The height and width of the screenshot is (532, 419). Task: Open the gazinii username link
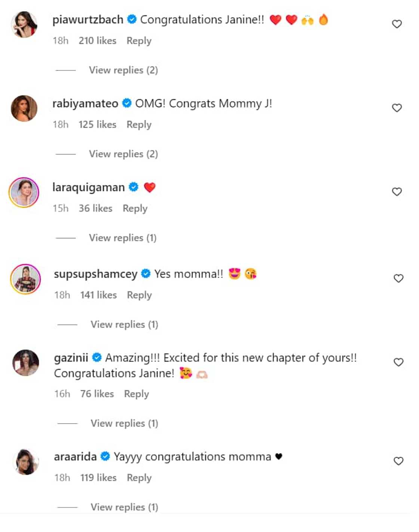tap(71, 358)
